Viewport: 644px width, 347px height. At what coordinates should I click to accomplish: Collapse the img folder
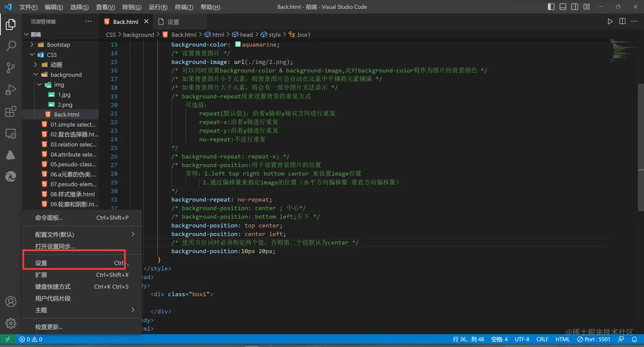tap(39, 84)
